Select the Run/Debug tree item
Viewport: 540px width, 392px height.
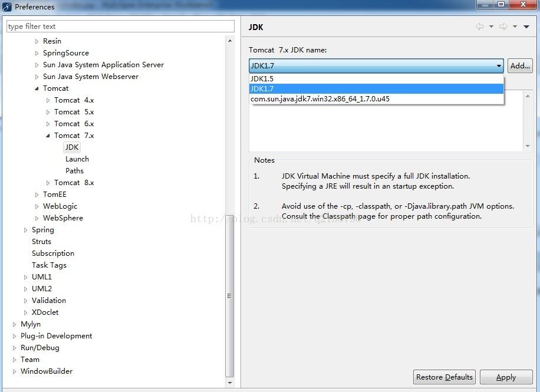[x=40, y=348]
